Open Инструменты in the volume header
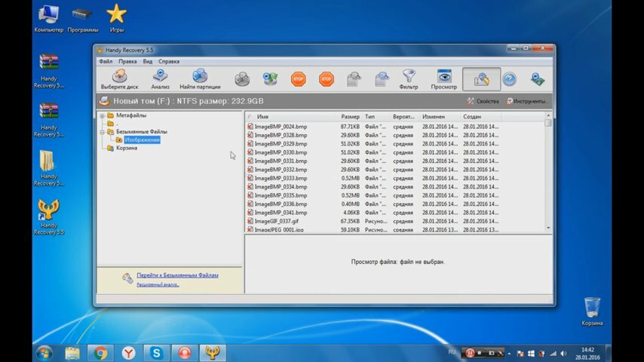The image size is (644, 362). click(x=527, y=101)
